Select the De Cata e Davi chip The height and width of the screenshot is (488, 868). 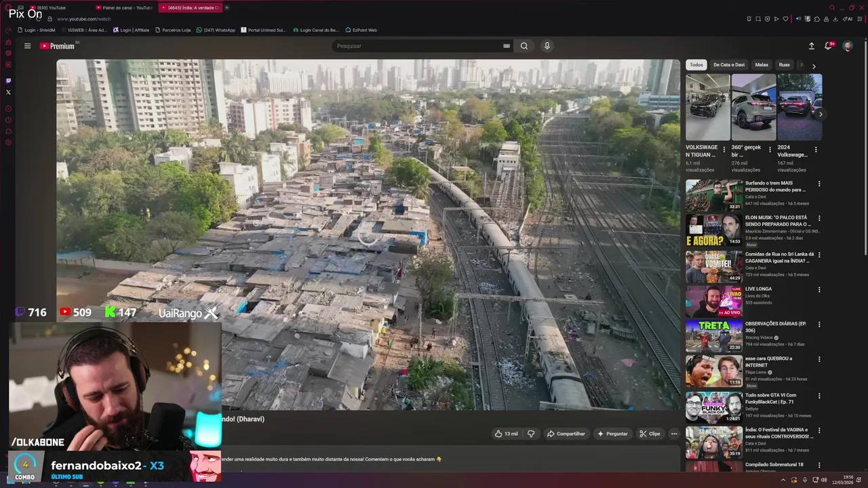click(729, 65)
